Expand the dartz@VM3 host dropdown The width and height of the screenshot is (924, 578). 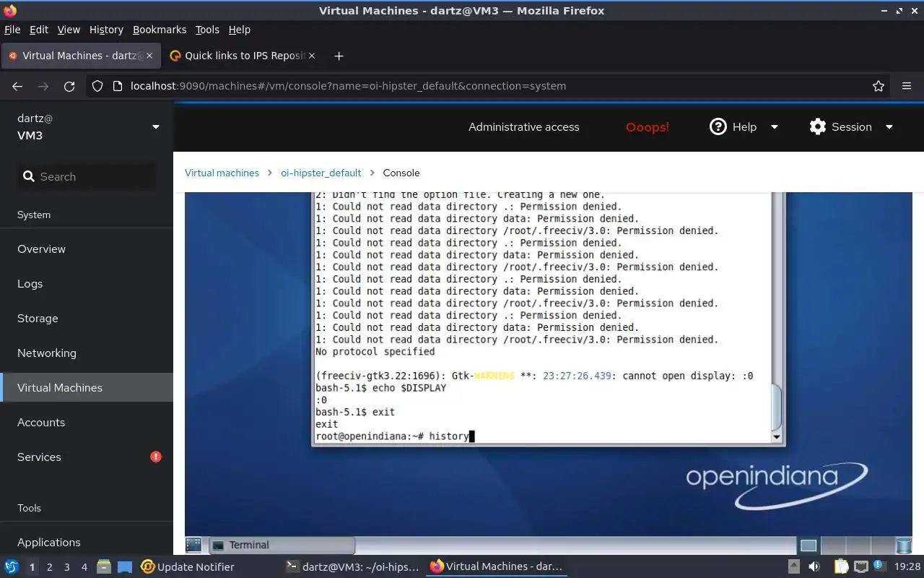tap(155, 127)
